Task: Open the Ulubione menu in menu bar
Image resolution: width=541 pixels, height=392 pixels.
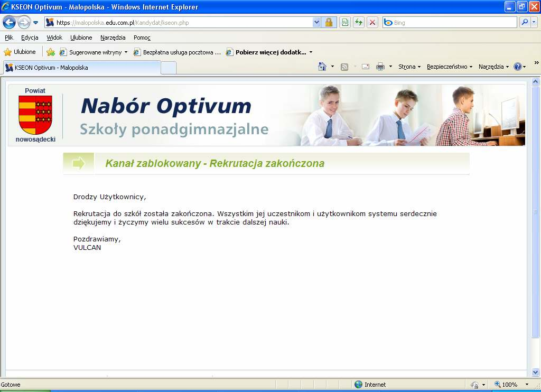Action: 81,38
